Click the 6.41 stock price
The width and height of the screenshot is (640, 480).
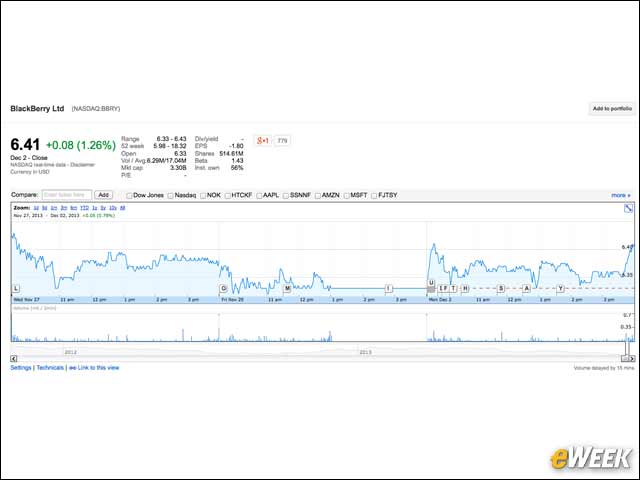click(x=25, y=144)
